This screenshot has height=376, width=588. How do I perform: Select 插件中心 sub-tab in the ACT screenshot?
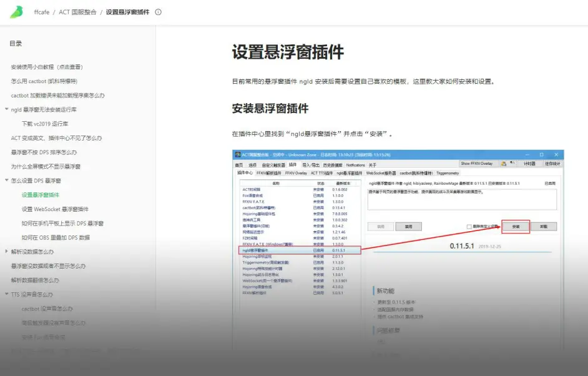245,173
